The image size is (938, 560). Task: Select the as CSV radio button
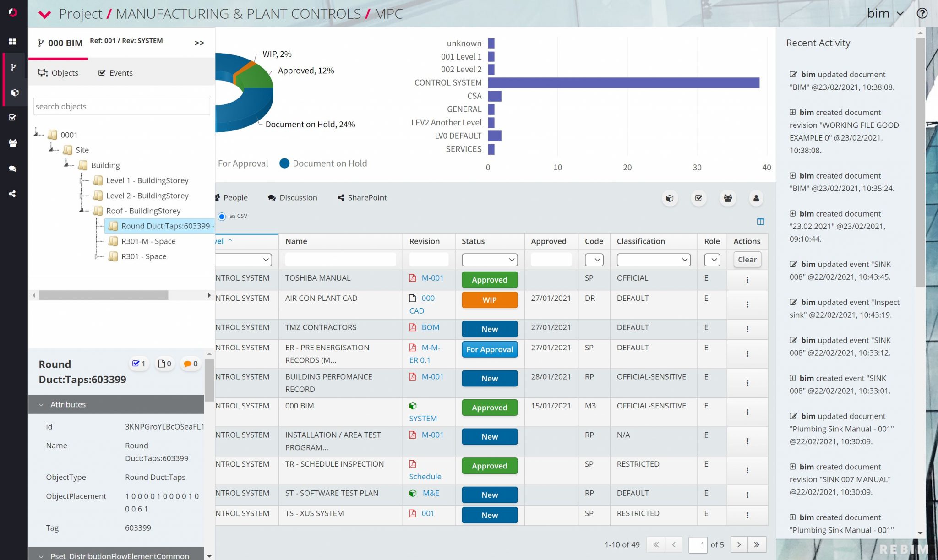click(x=222, y=216)
